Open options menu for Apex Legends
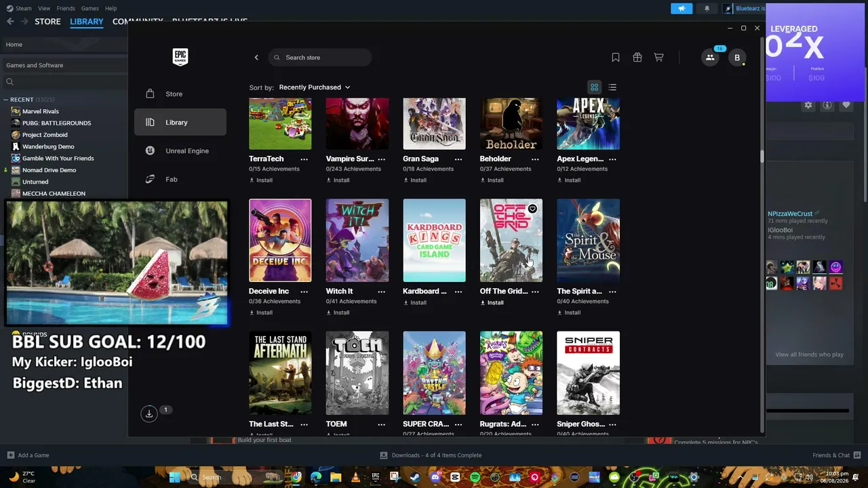868x488 pixels. [612, 159]
